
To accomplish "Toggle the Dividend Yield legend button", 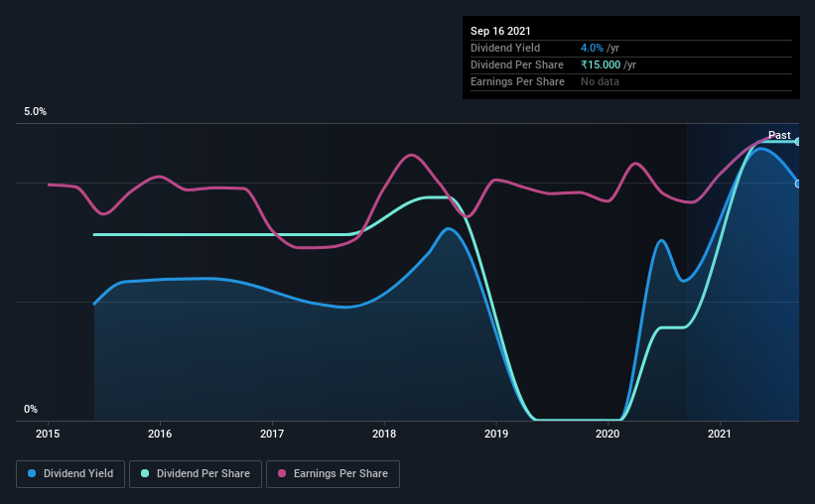I will (70, 474).
